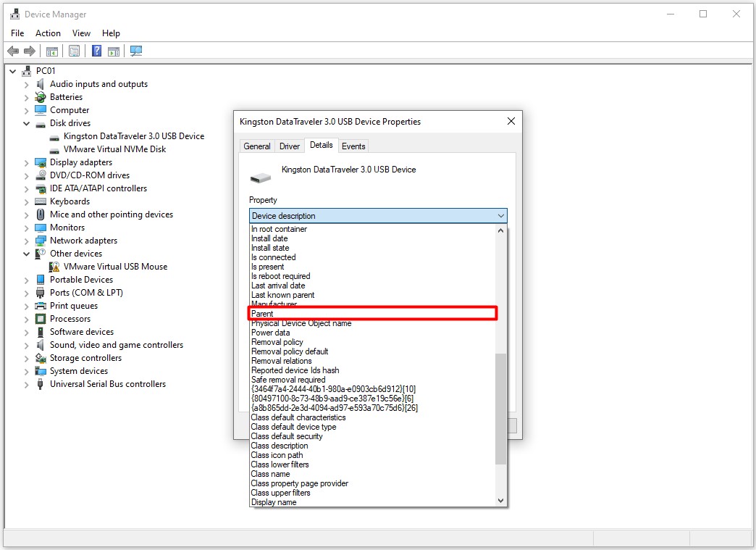Click the Back arrow toolbar icon
Screen dimensions: 756x550
(x=14, y=51)
